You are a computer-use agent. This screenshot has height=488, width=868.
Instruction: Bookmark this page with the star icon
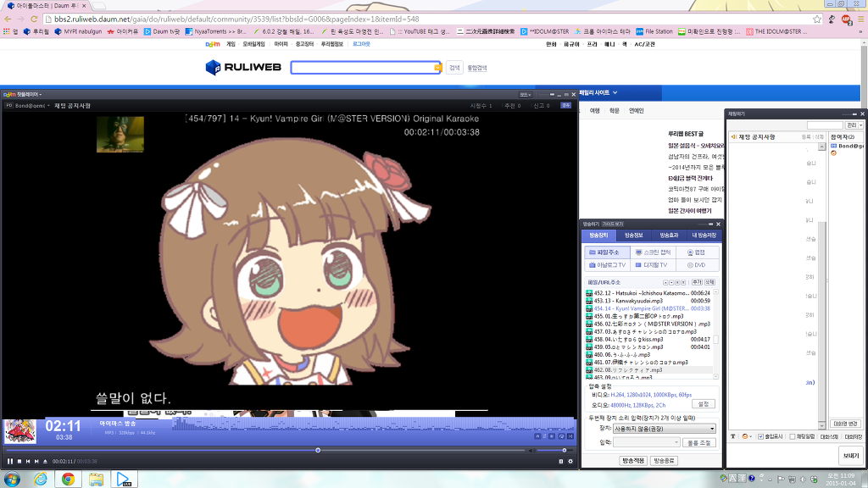coord(817,19)
